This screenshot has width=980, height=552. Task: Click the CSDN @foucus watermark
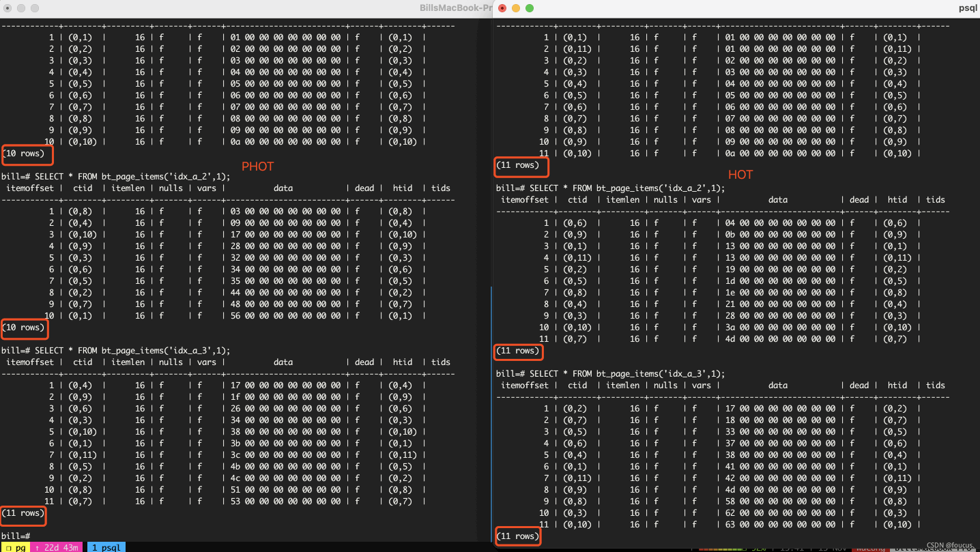pos(951,545)
